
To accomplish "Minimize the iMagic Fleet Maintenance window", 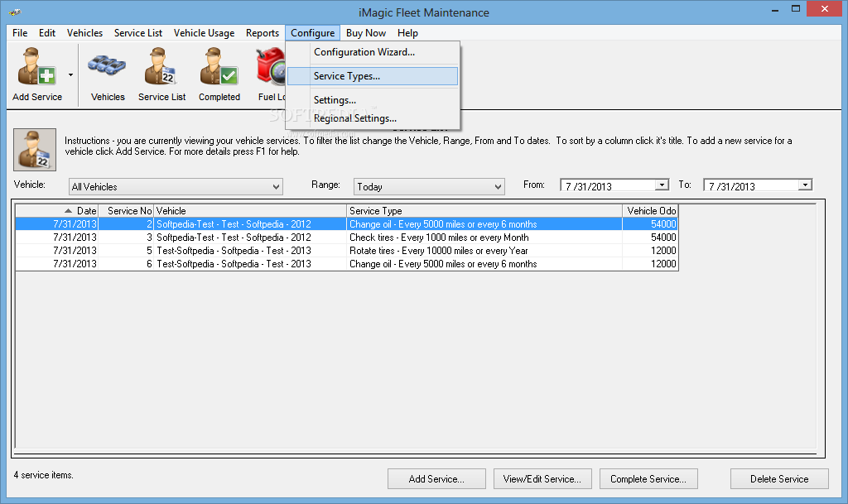I will click(x=775, y=10).
